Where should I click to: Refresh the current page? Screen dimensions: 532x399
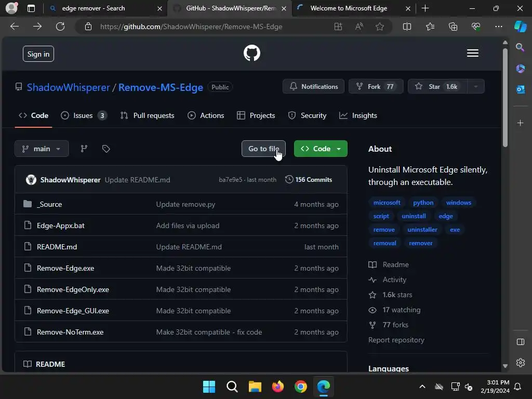[x=60, y=26]
